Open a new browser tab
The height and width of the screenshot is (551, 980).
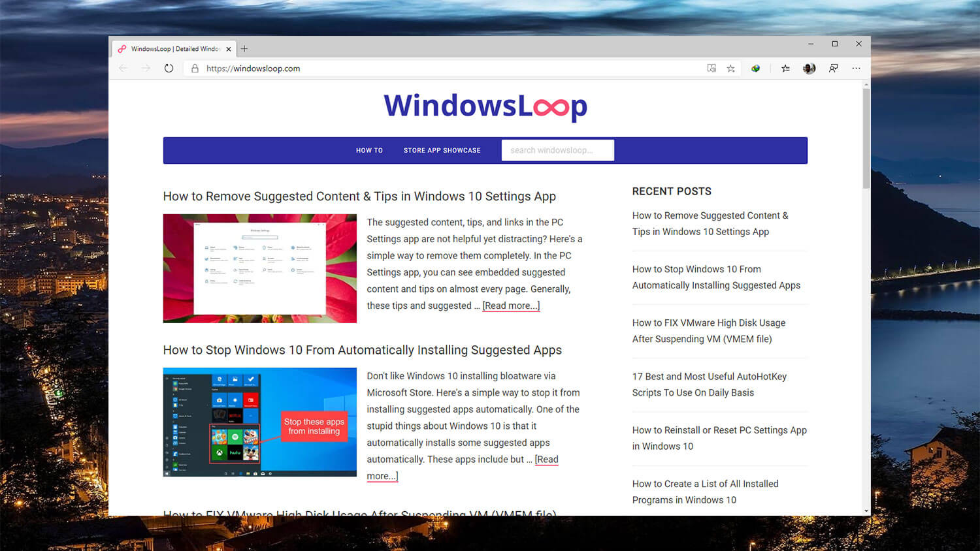coord(244,48)
